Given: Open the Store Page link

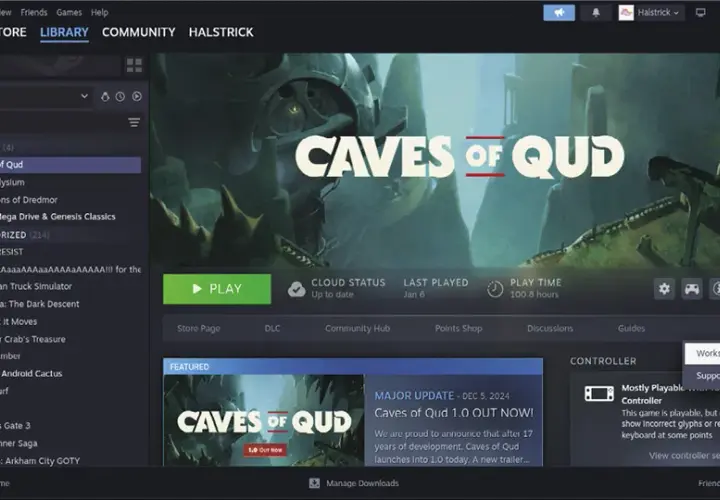Looking at the screenshot, I should (x=198, y=328).
